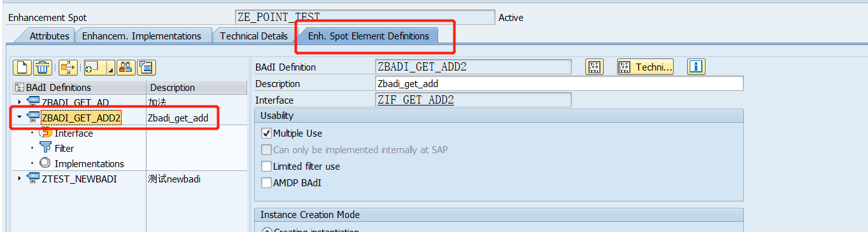
Task: Click the documentation list toolbar icon
Action: [x=146, y=67]
